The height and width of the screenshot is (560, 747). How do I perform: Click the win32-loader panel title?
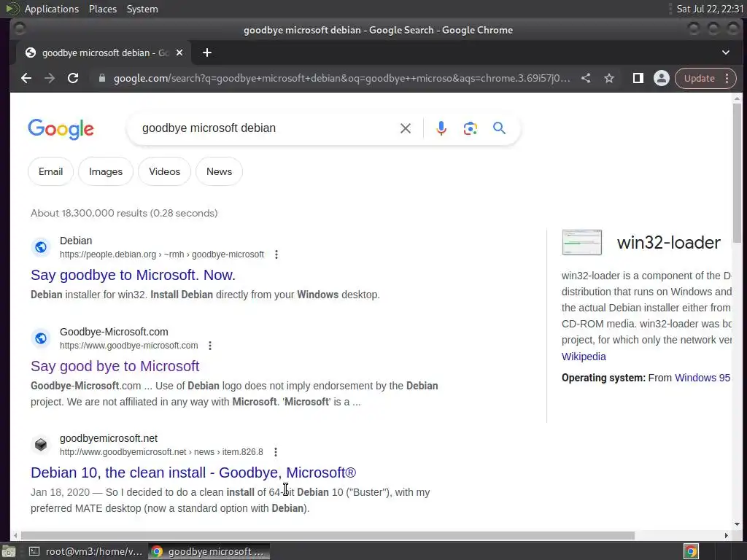[x=668, y=243]
